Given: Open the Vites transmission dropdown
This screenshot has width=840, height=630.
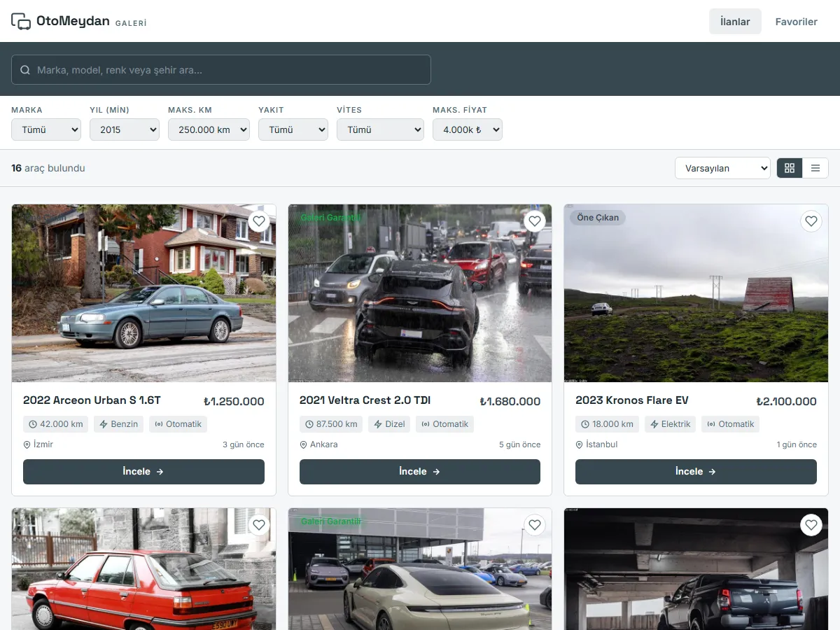Looking at the screenshot, I should tap(380, 129).
